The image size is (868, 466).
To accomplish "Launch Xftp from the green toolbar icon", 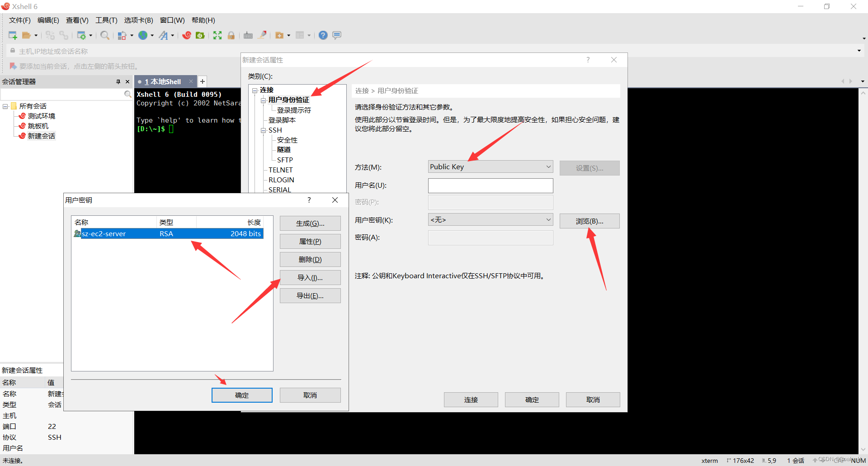I will 200,35.
